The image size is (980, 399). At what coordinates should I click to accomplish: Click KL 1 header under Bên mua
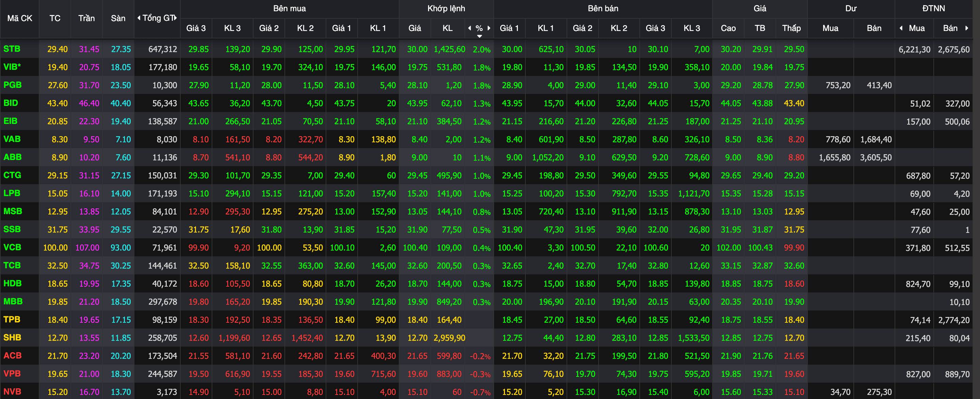378,28
